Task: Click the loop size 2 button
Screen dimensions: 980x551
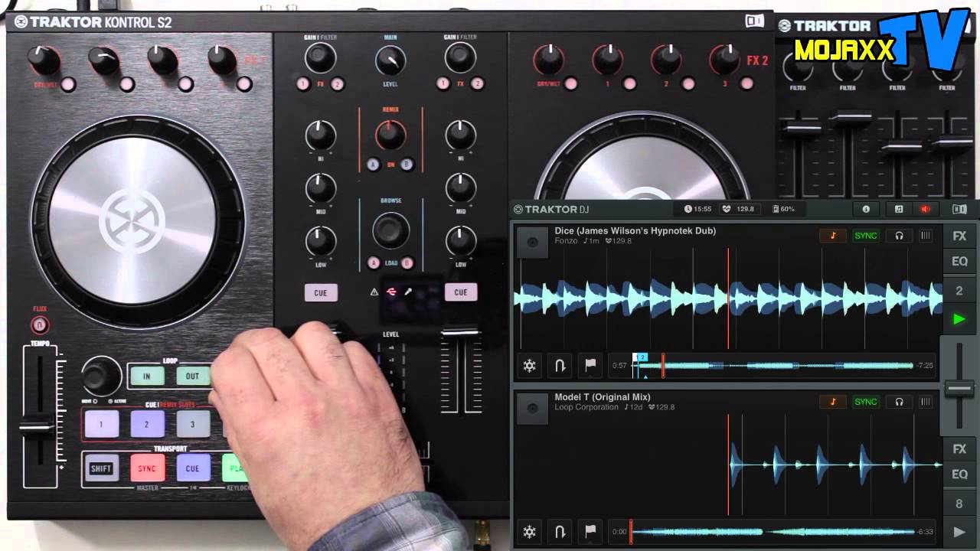Action: pos(959,291)
